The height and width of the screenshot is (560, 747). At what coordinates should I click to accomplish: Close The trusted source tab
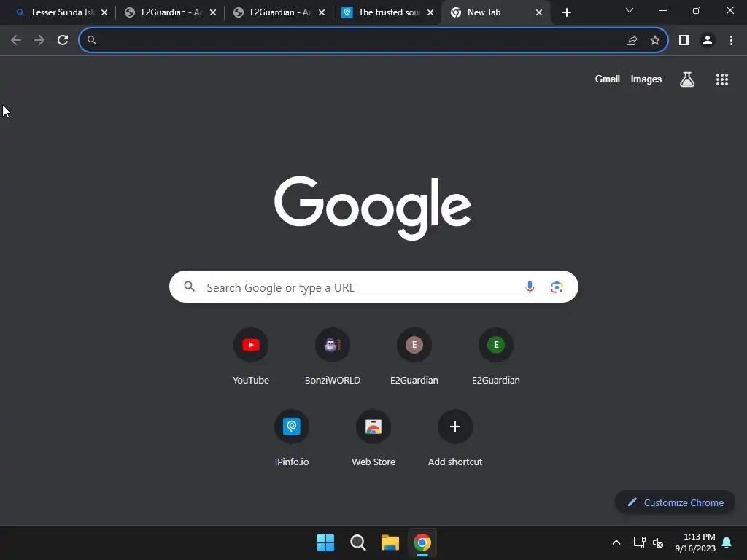(x=430, y=12)
